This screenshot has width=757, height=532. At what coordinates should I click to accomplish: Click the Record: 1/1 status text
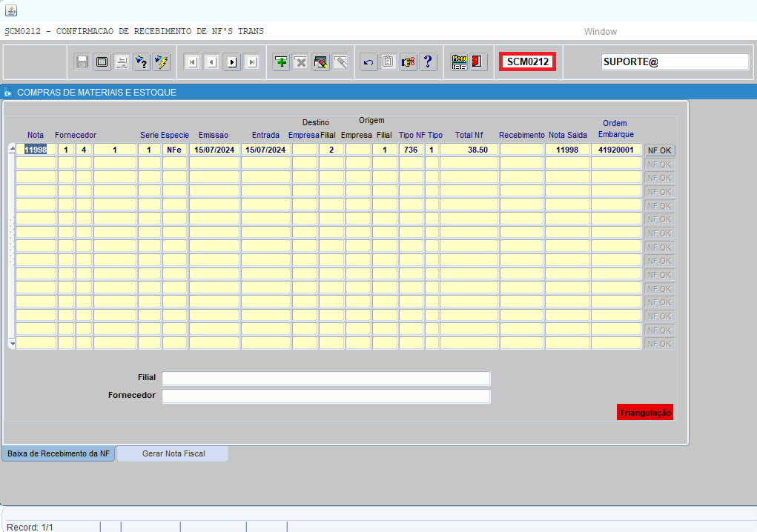30,527
